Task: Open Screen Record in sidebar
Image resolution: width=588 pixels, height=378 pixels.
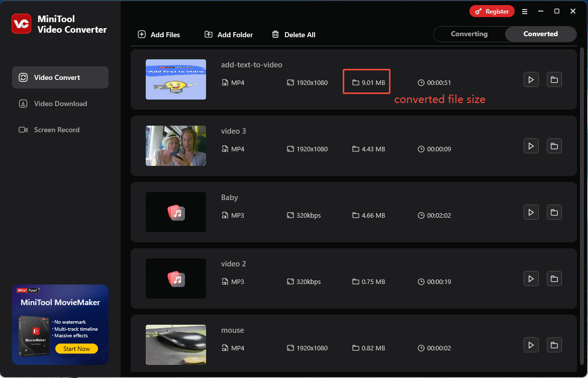Action: (x=60, y=130)
